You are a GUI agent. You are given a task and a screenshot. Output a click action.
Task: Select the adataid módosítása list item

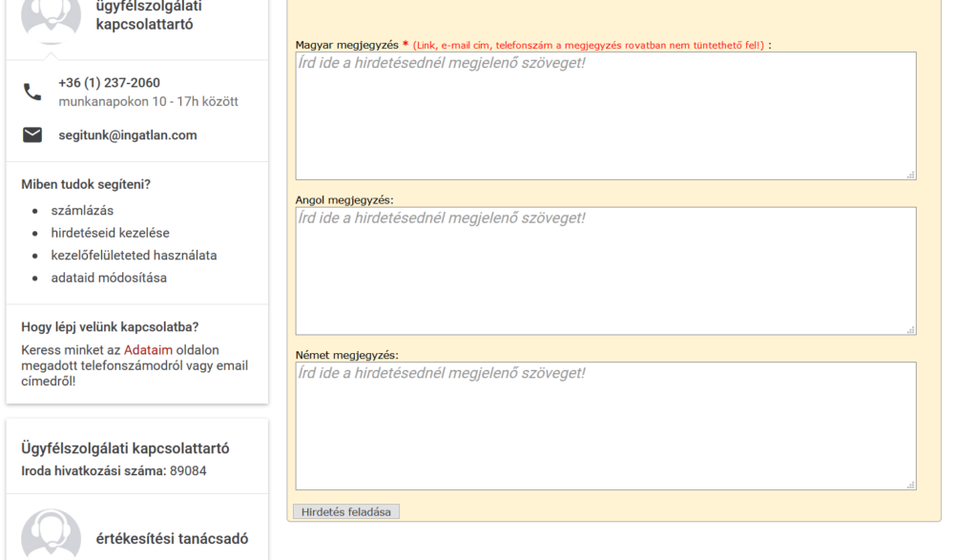(109, 278)
